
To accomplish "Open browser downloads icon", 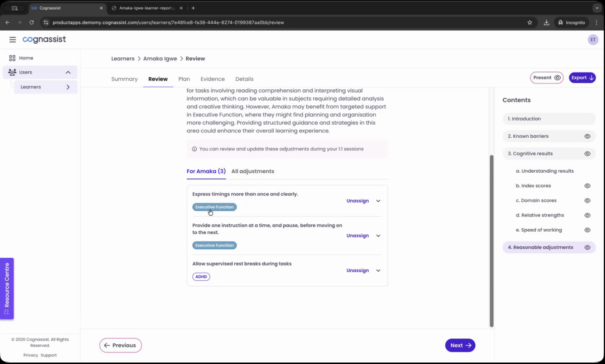I will (x=546, y=22).
